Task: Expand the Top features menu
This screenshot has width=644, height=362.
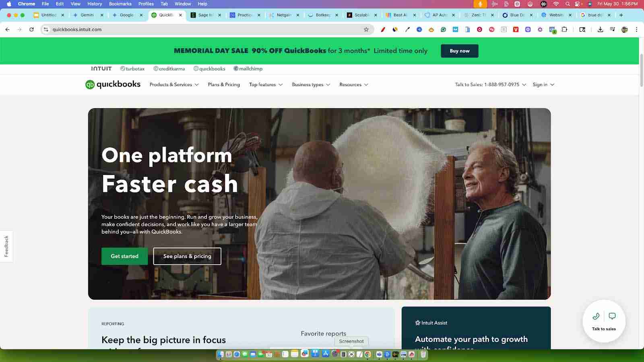Action: point(266,84)
